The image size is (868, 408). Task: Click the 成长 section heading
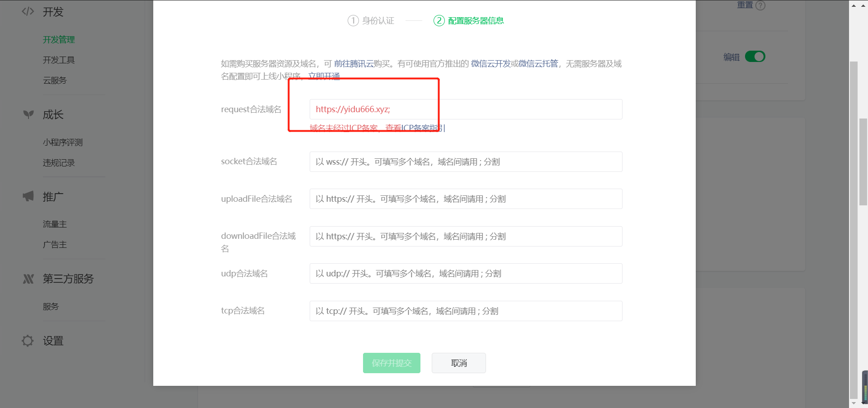coord(53,115)
